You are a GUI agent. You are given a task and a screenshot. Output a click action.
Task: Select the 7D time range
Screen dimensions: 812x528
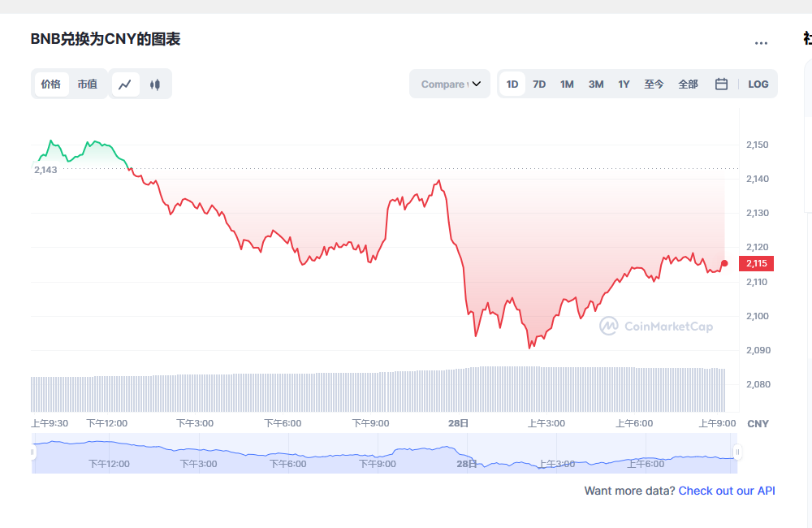click(539, 84)
